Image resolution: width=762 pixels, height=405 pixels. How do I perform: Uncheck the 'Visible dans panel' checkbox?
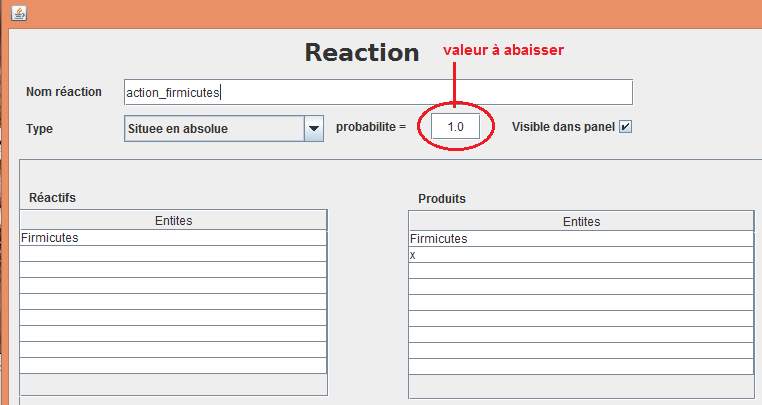pyautogui.click(x=626, y=127)
